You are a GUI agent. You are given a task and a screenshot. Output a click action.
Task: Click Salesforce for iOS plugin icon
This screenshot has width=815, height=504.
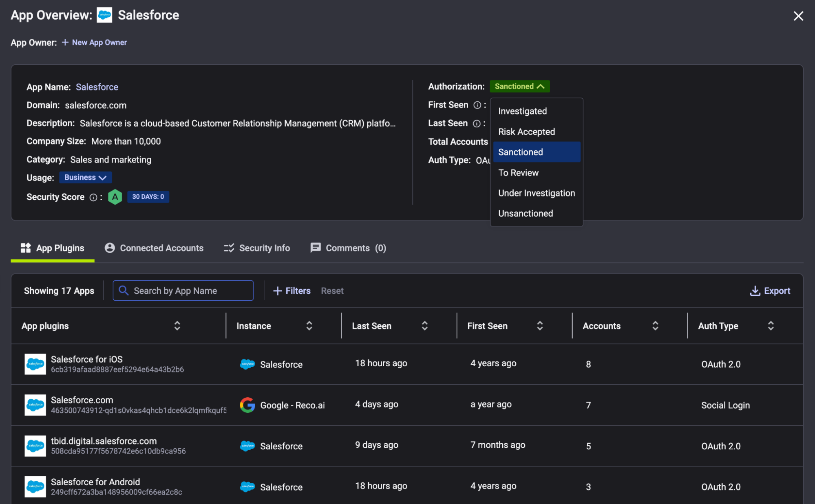(35, 364)
